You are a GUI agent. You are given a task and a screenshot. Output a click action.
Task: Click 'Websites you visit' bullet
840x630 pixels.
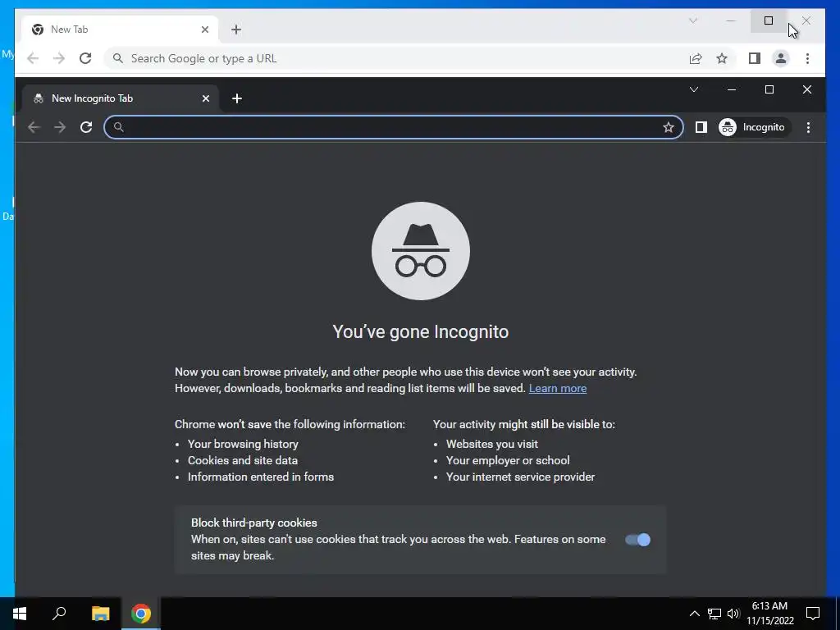[x=492, y=444]
